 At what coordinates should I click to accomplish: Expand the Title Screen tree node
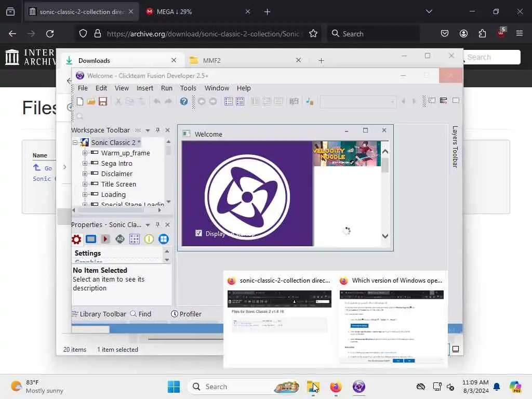tap(85, 184)
